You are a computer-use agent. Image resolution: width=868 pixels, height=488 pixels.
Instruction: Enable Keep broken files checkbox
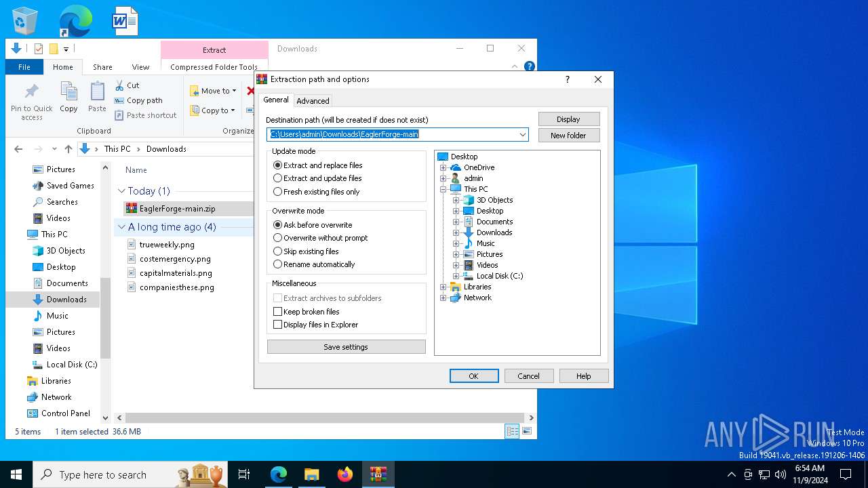(x=277, y=312)
